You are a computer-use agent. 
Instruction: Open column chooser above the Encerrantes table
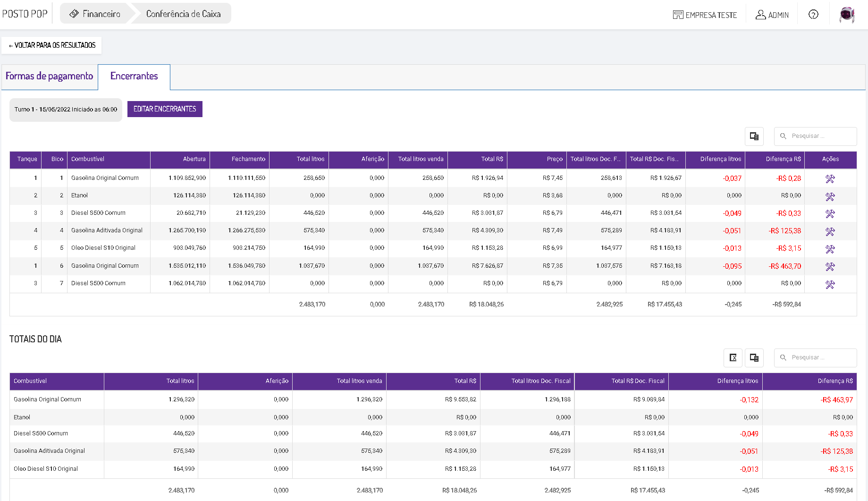754,136
